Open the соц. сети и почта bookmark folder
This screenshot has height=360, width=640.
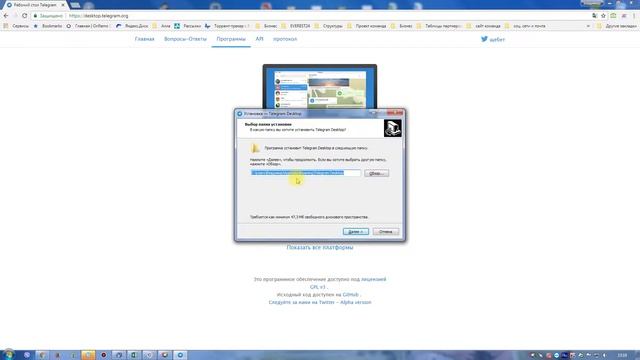pos(525,26)
